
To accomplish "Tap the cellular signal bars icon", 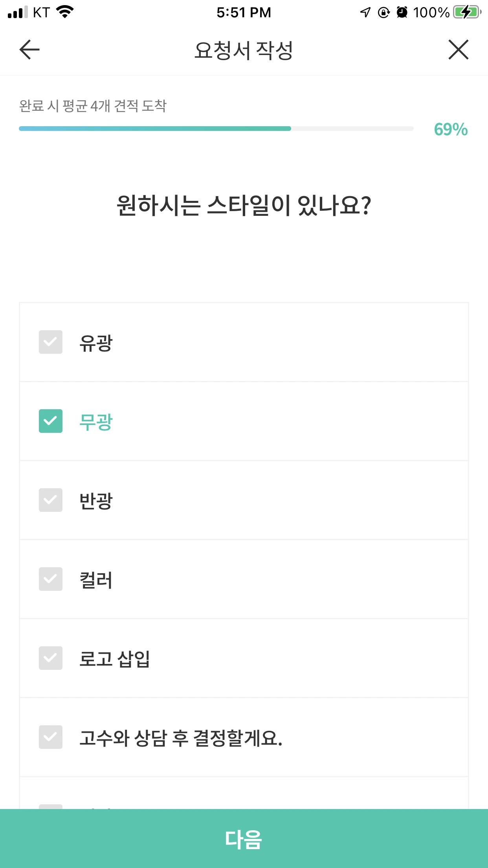I will click(x=18, y=12).
